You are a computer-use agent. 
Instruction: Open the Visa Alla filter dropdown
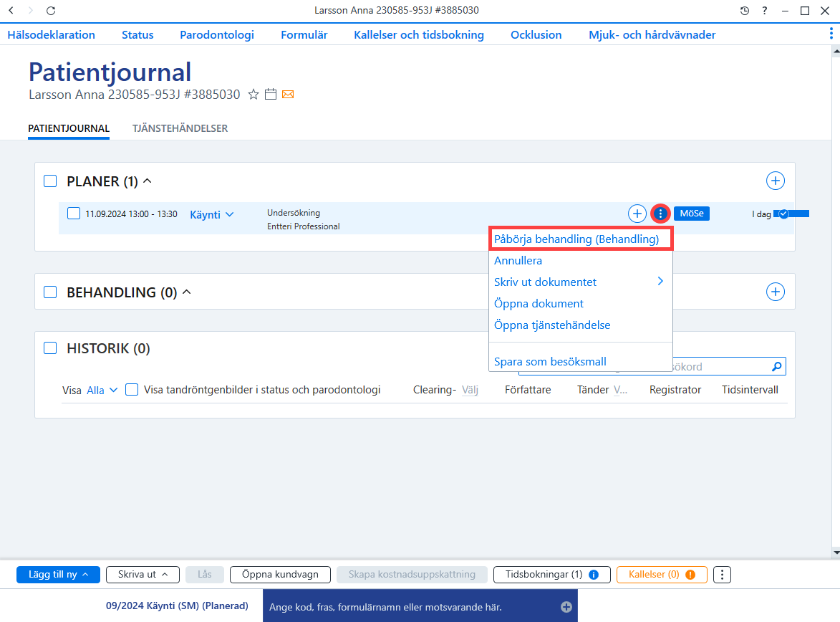pyautogui.click(x=102, y=391)
